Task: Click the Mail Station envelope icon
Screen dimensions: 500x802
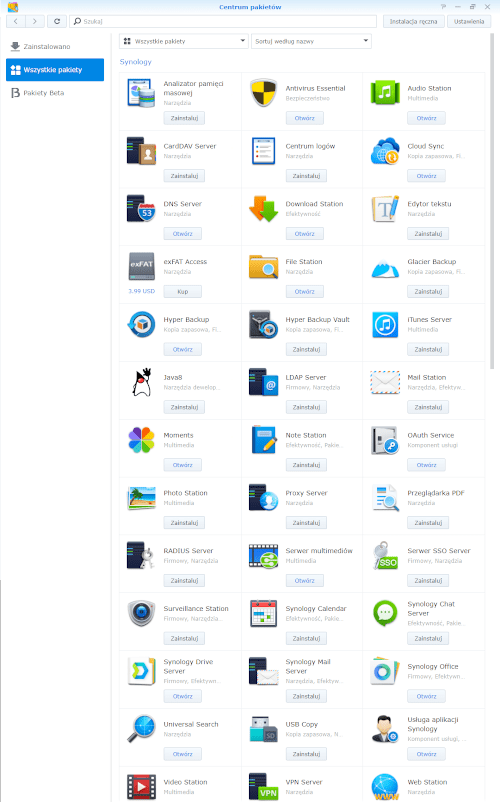Action: tap(385, 382)
